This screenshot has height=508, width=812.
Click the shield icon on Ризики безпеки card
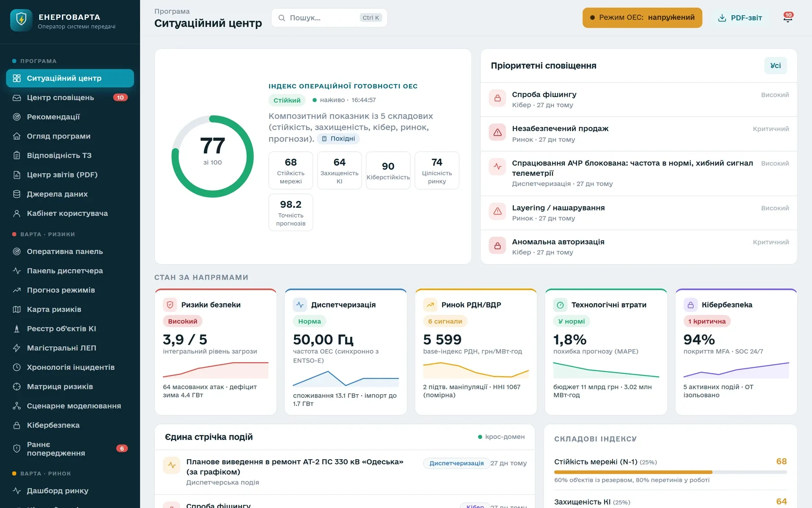pos(170,305)
